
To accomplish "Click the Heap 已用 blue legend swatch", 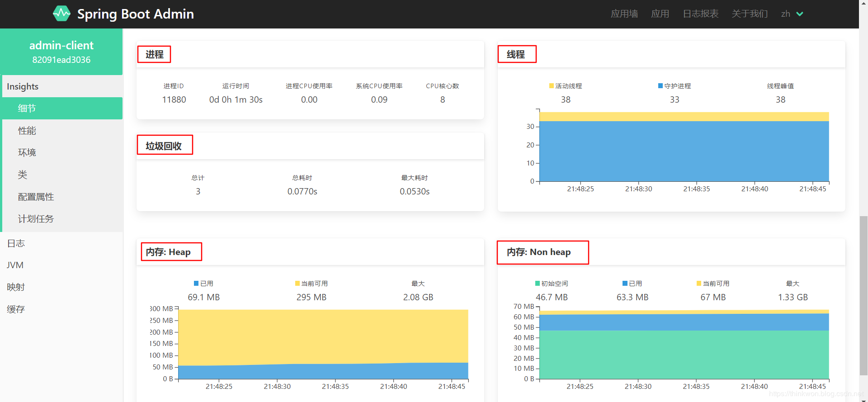I will 196,284.
